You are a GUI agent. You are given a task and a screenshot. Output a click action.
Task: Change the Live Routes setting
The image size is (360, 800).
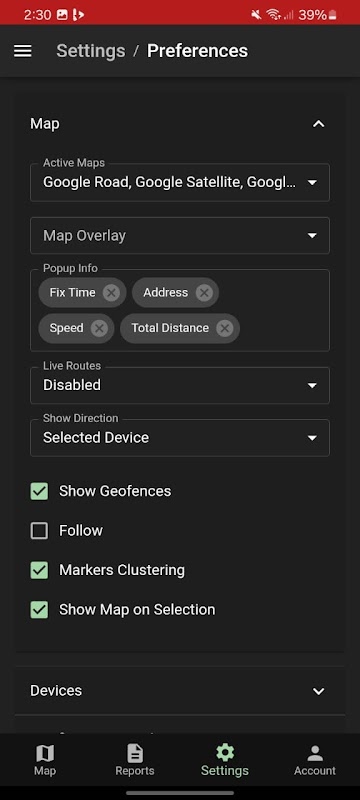pos(180,385)
